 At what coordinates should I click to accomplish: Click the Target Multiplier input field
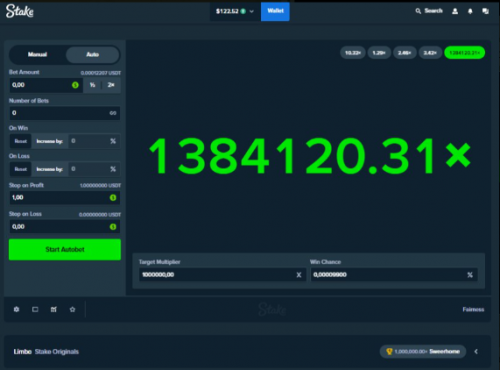coord(222,275)
